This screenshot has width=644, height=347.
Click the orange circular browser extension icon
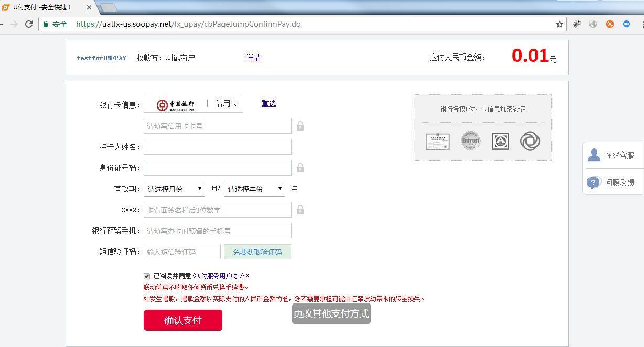coord(609,24)
